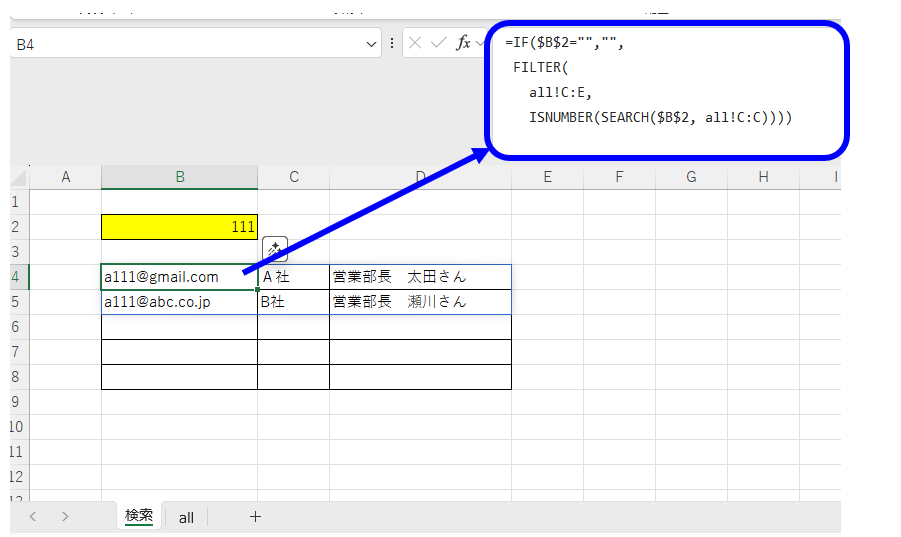Select row 4 header
The height and width of the screenshot is (537, 901).
click(15, 277)
